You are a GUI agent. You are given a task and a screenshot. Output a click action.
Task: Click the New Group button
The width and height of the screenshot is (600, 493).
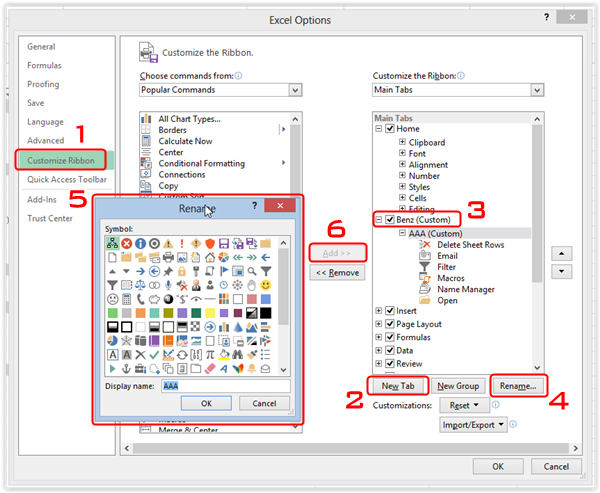[458, 386]
